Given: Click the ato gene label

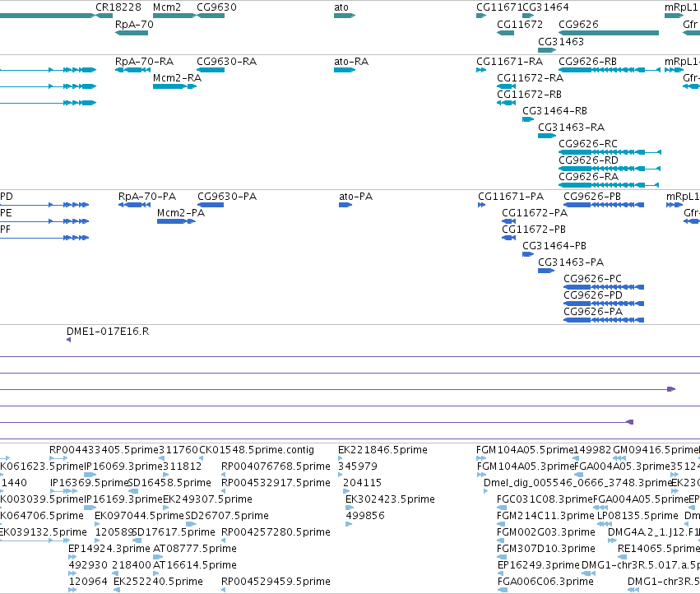Looking at the screenshot, I should click(341, 7).
